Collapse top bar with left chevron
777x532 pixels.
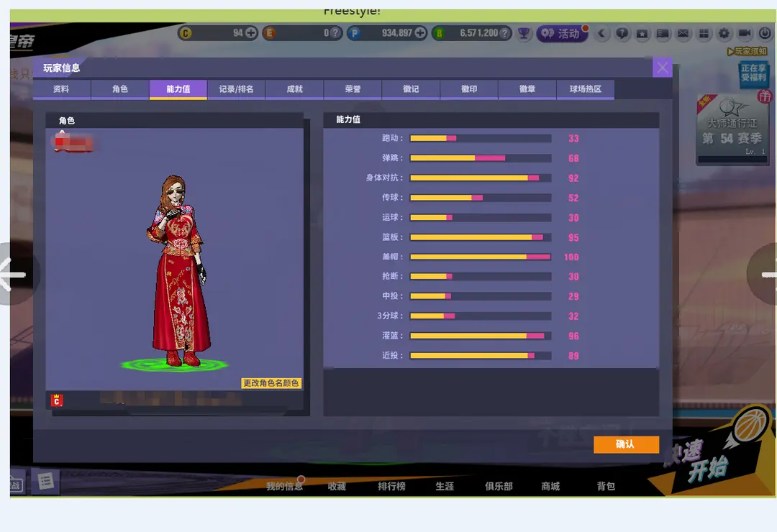click(601, 33)
